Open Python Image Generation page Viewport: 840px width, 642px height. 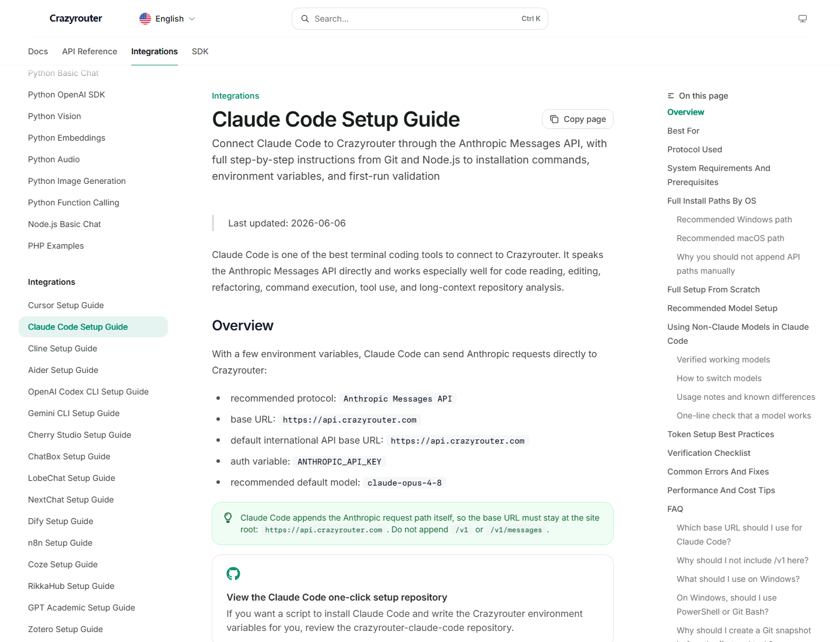coord(77,181)
